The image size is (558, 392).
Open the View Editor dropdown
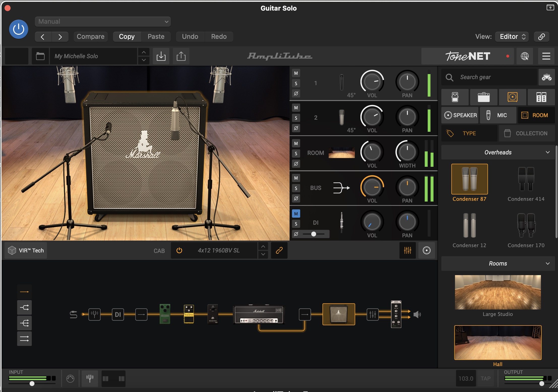(512, 37)
